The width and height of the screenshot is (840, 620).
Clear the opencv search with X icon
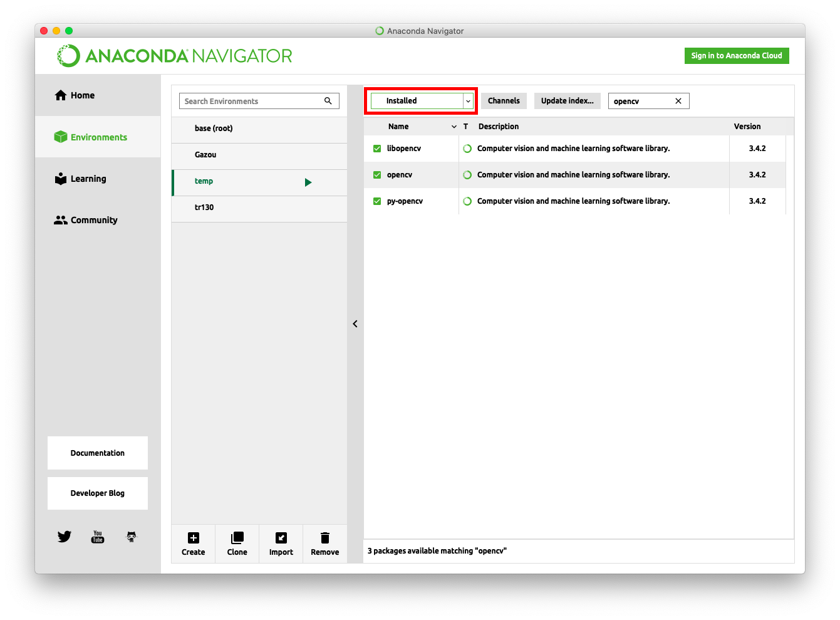point(678,101)
